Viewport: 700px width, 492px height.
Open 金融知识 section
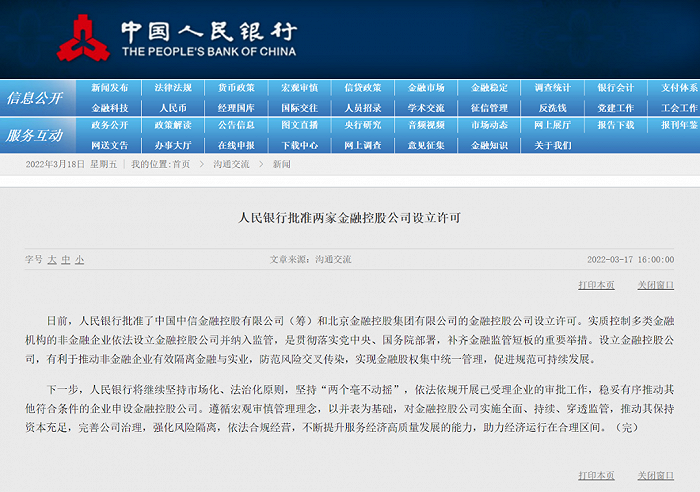(490, 145)
